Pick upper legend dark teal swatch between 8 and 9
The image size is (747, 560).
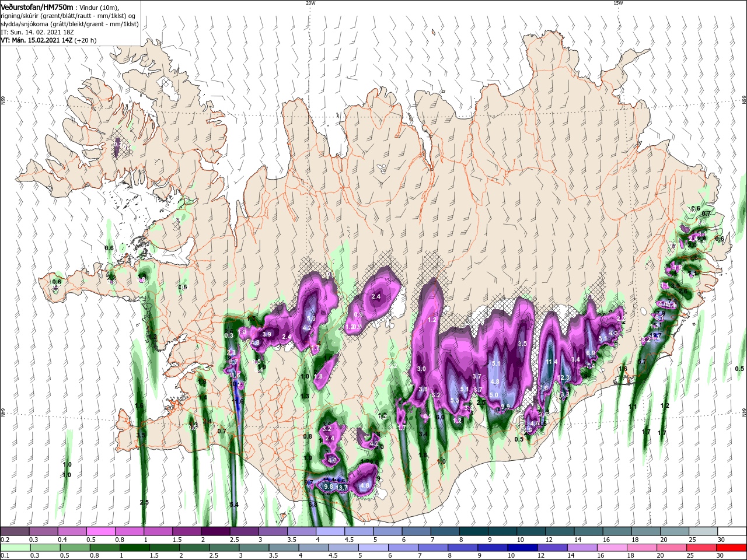click(x=474, y=531)
